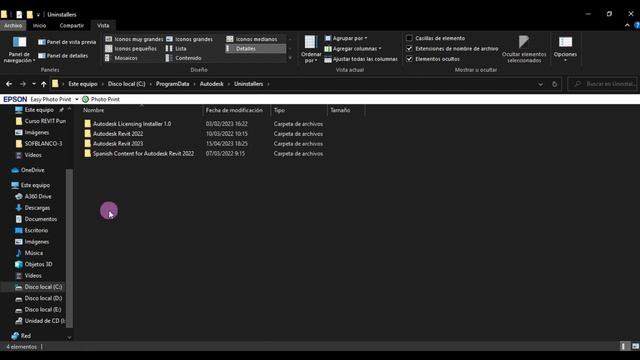Image resolution: width=640 pixels, height=360 pixels.
Task: Switch to Iconos muy grandes layout
Action: click(134, 39)
